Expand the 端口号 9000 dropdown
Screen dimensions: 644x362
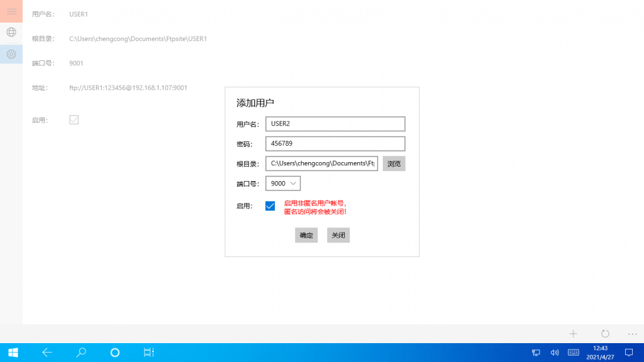tap(283, 184)
